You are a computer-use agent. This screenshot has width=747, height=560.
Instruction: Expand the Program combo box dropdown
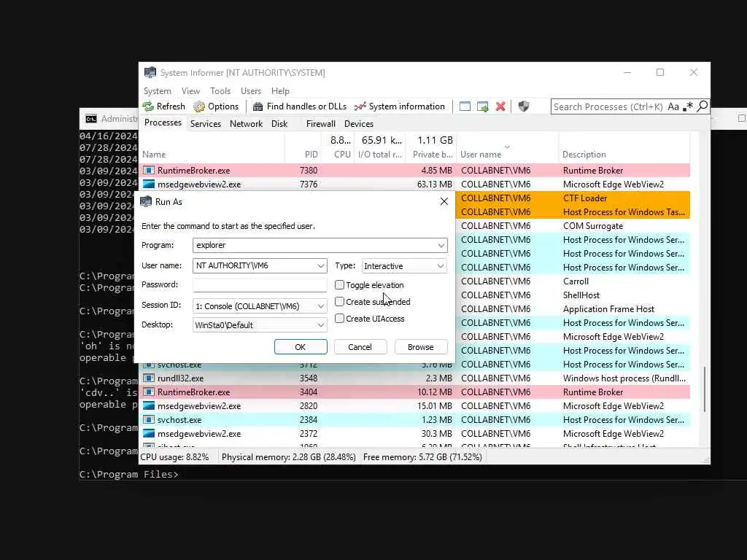coord(441,245)
